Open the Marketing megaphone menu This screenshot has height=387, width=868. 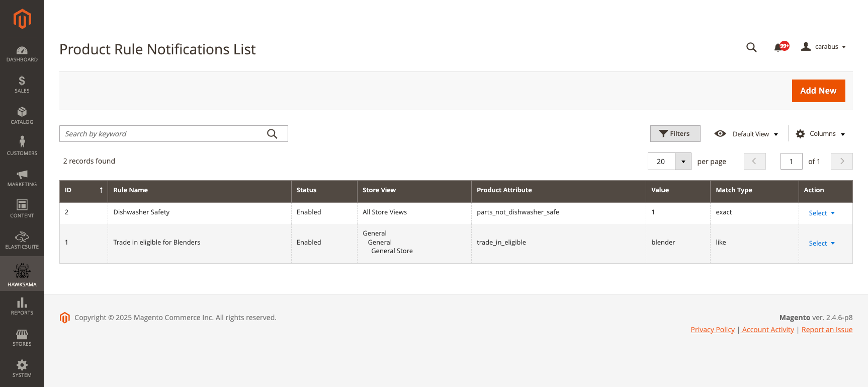[22, 178]
